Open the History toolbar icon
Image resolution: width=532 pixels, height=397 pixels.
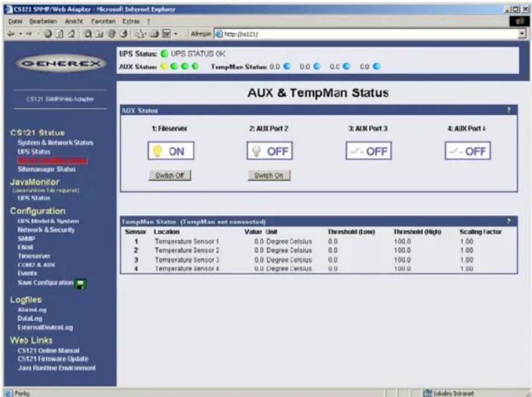(124, 34)
